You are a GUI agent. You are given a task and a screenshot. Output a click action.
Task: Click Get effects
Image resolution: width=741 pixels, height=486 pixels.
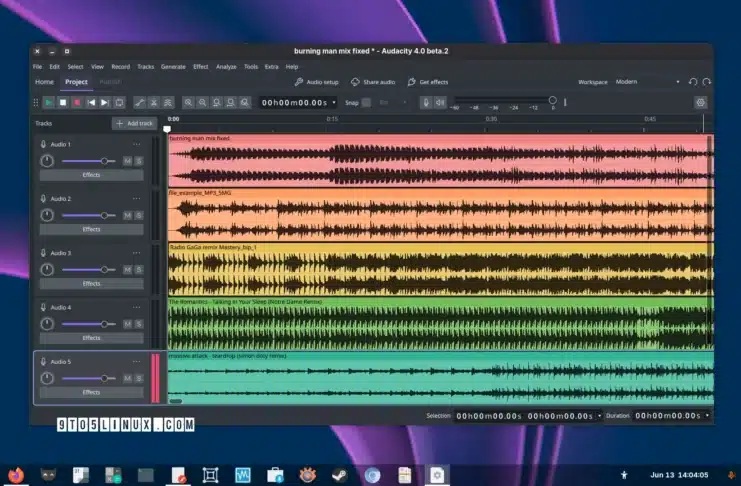(x=428, y=82)
